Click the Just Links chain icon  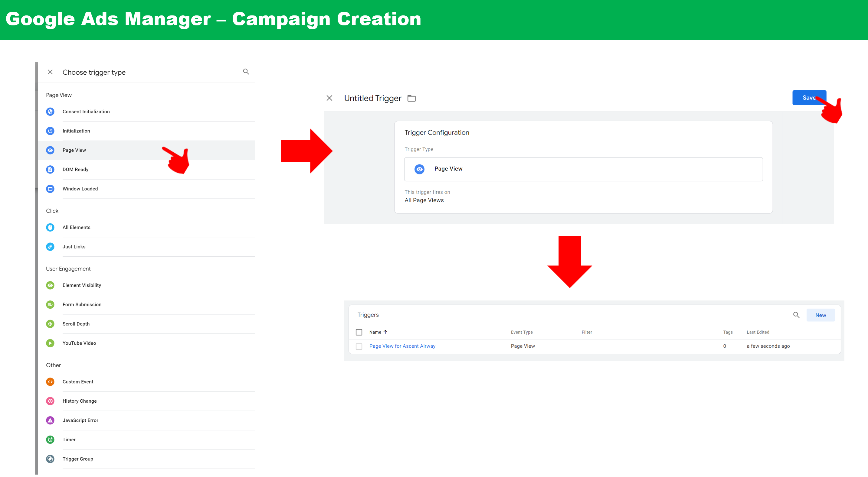coord(50,247)
